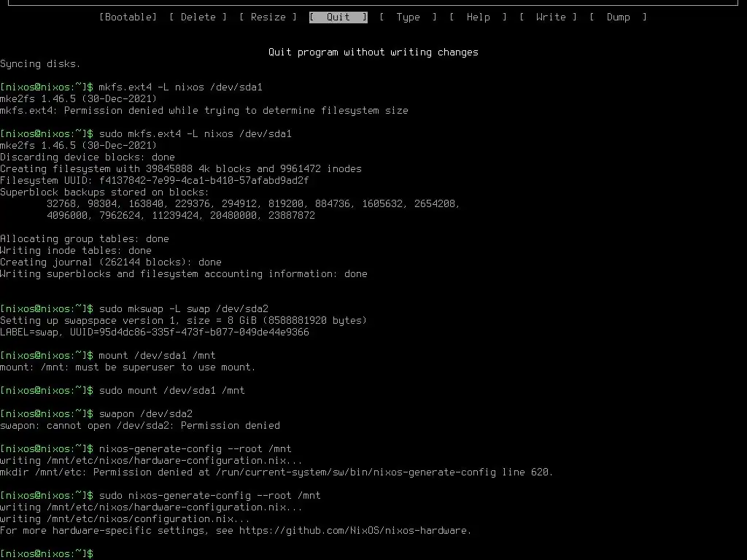Viewport: 747px width, 560px height.
Task: Click 'mount: /mnt: must be superuser' error
Action: pyautogui.click(x=128, y=367)
